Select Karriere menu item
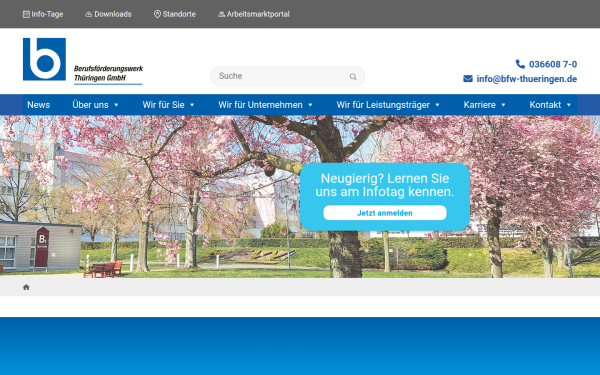Image resolution: width=600 pixels, height=375 pixels. click(x=479, y=104)
